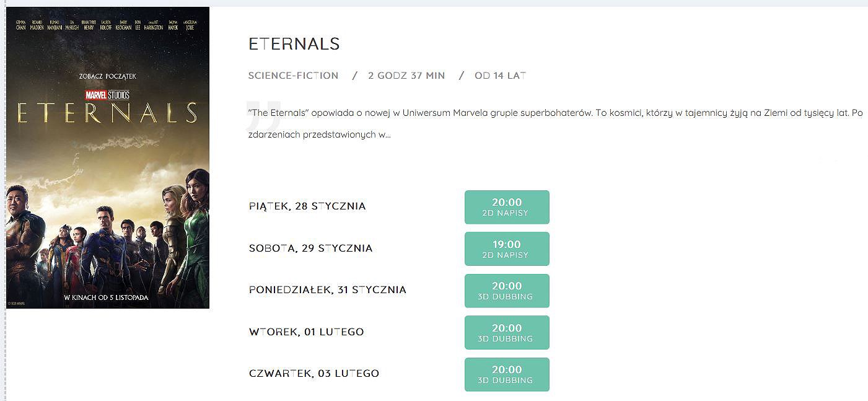Choose Monday 31 Stycznia 20:00 3D Dubbing showtime
The image size is (868, 401).
tap(507, 291)
